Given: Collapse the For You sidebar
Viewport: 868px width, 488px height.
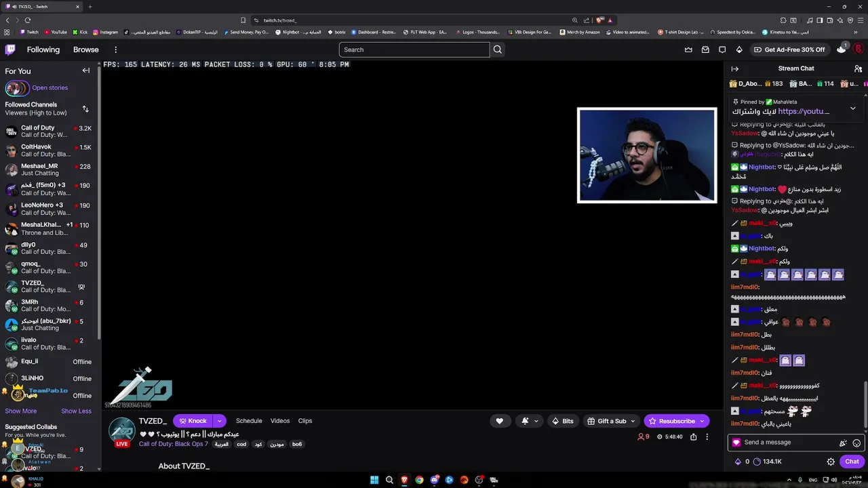Looking at the screenshot, I should pyautogui.click(x=86, y=70).
